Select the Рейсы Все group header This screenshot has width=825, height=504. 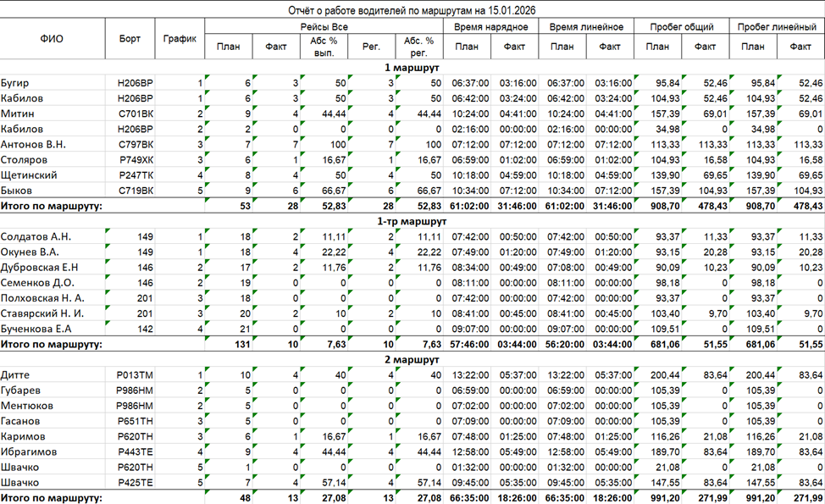pyautogui.click(x=324, y=27)
